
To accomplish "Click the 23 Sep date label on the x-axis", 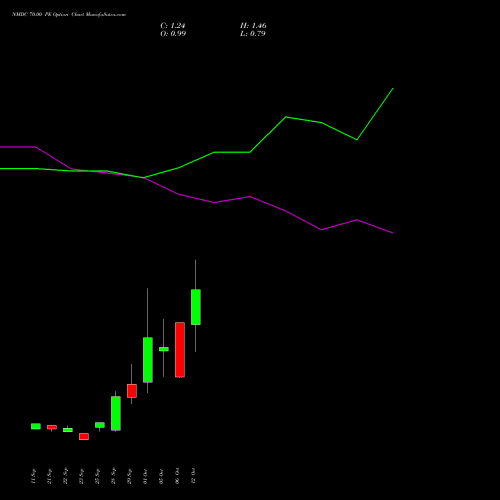I will click(x=81, y=476).
